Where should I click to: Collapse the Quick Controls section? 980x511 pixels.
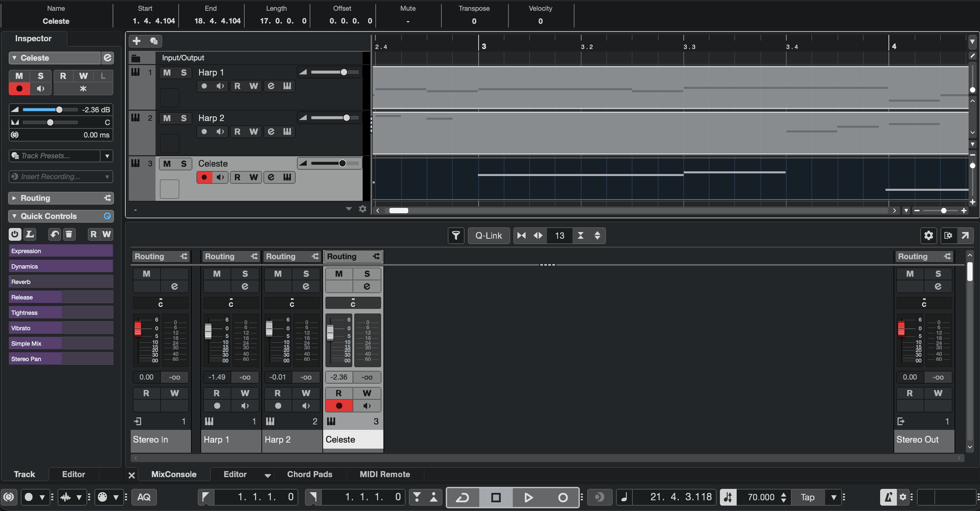click(14, 216)
